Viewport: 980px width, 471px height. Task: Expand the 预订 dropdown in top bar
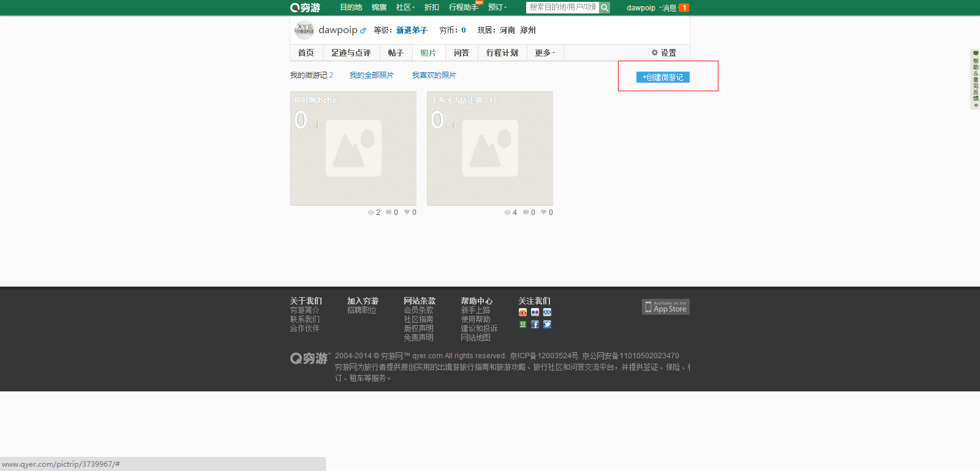(497, 7)
